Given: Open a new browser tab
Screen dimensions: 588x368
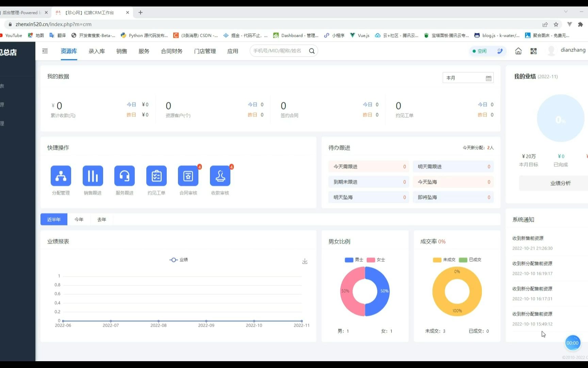Looking at the screenshot, I should (x=141, y=13).
